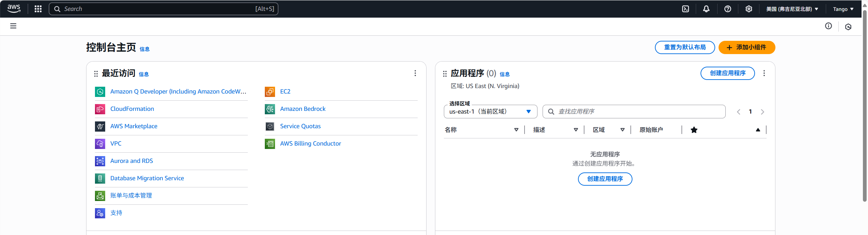Click the Aurora and RDS service icon
This screenshot has width=868, height=235.
tap(100, 161)
